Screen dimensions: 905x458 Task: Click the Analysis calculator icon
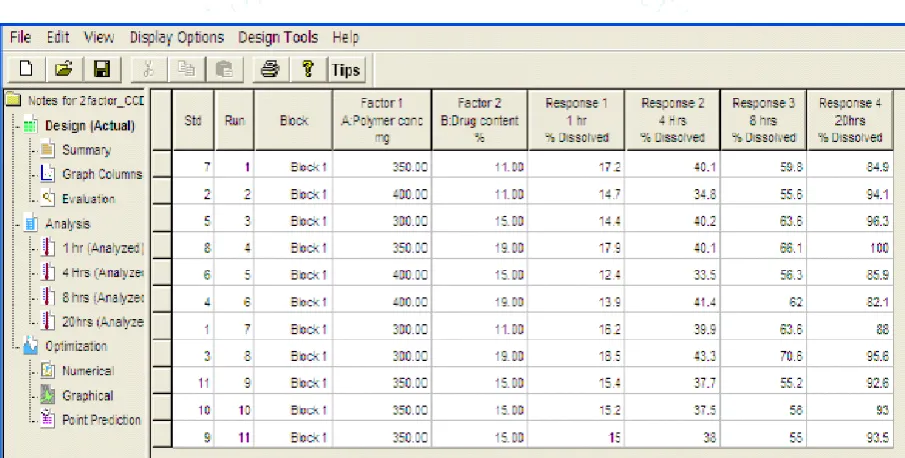point(31,223)
